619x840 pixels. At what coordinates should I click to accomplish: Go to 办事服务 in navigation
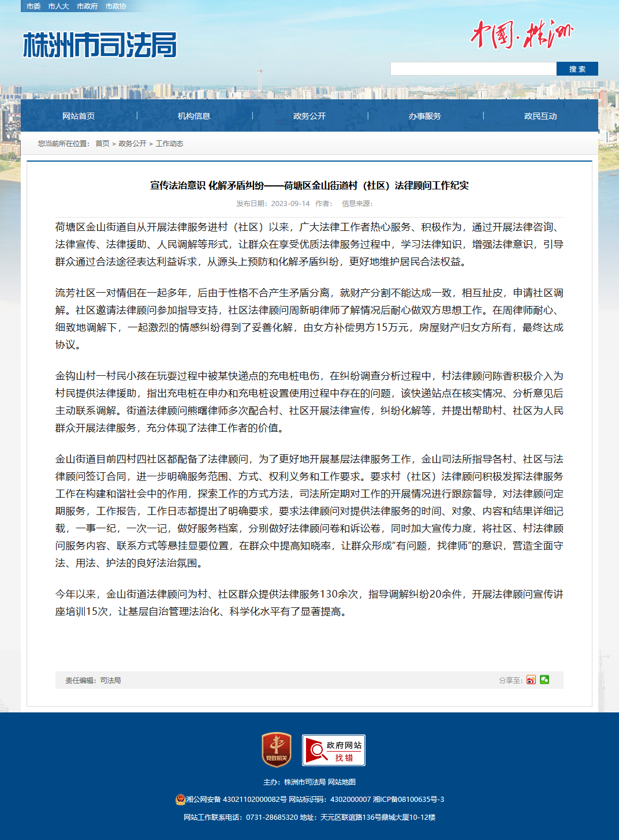(425, 116)
